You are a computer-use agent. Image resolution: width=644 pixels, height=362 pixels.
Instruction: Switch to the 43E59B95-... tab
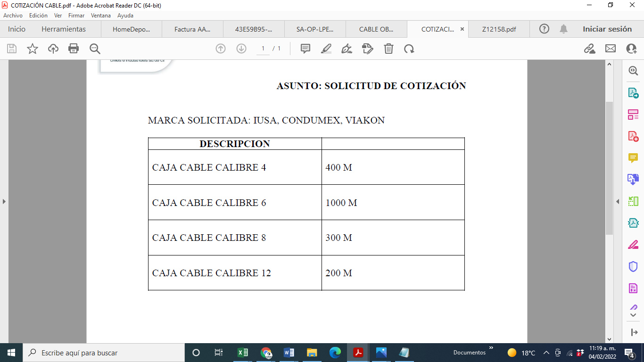[x=254, y=29]
